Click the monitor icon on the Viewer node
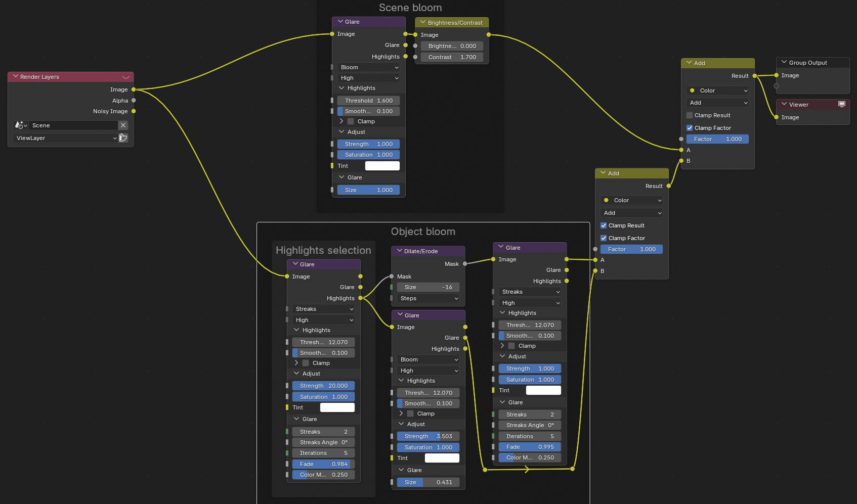The height and width of the screenshot is (504, 857). pyautogui.click(x=841, y=105)
